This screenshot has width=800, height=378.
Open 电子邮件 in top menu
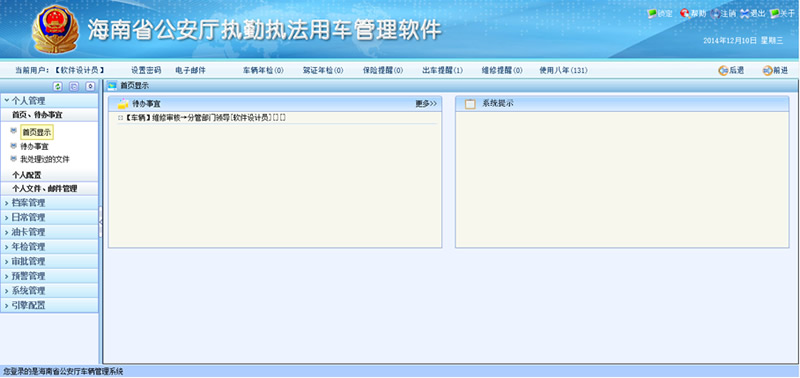(x=190, y=70)
